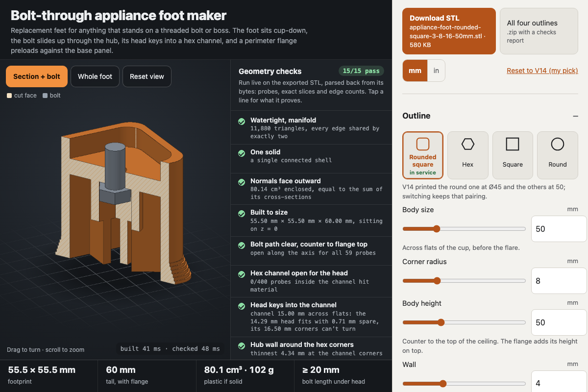Collapse the Outline section
Screen dimensions: 588x392
[575, 116]
